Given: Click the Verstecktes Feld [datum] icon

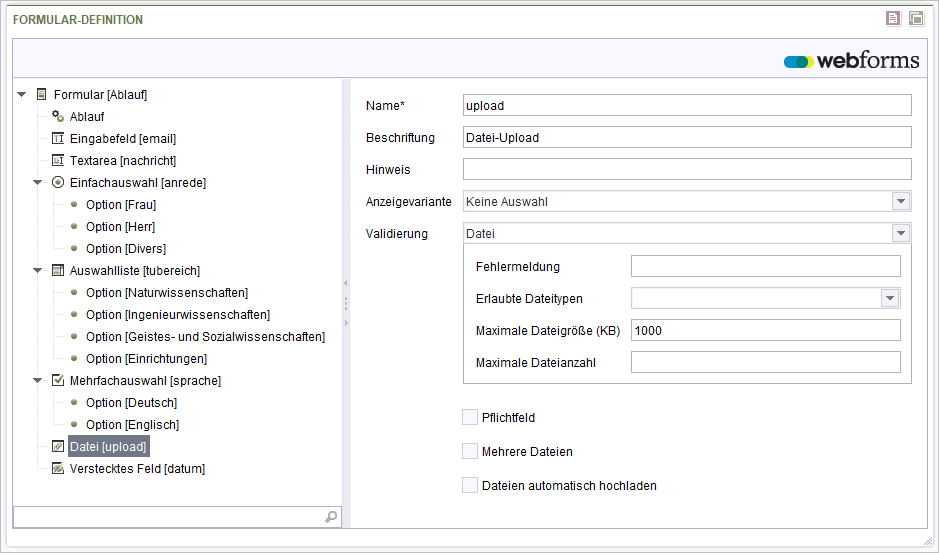Looking at the screenshot, I should (x=57, y=469).
